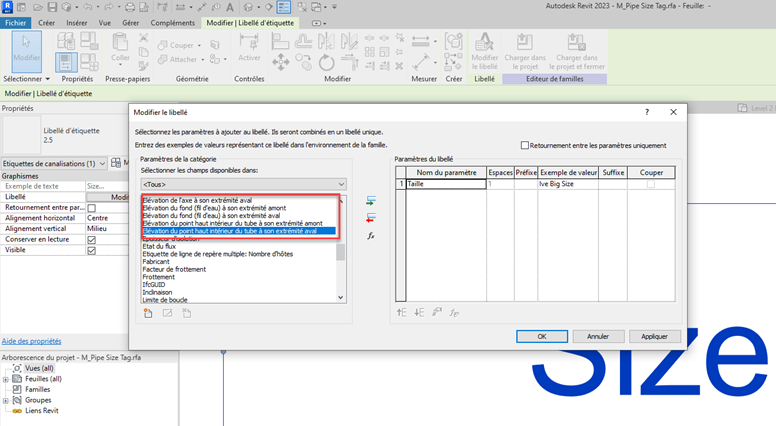Click the fx calculated parameter icon
This screenshot has width=776, height=426.
[x=371, y=236]
